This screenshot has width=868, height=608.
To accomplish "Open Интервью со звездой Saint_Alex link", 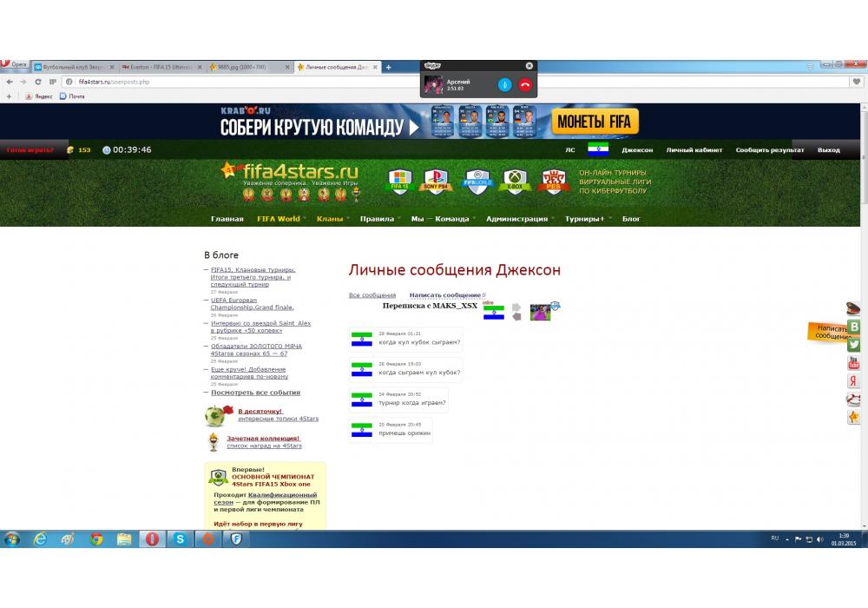I will point(260,327).
